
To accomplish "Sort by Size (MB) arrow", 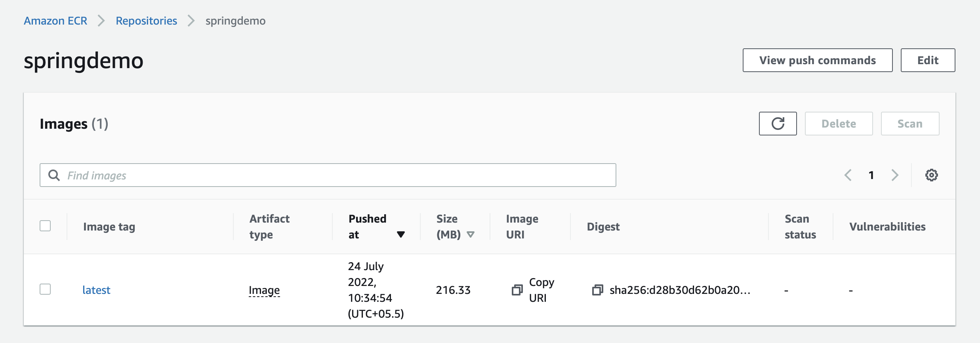I will 471,234.
